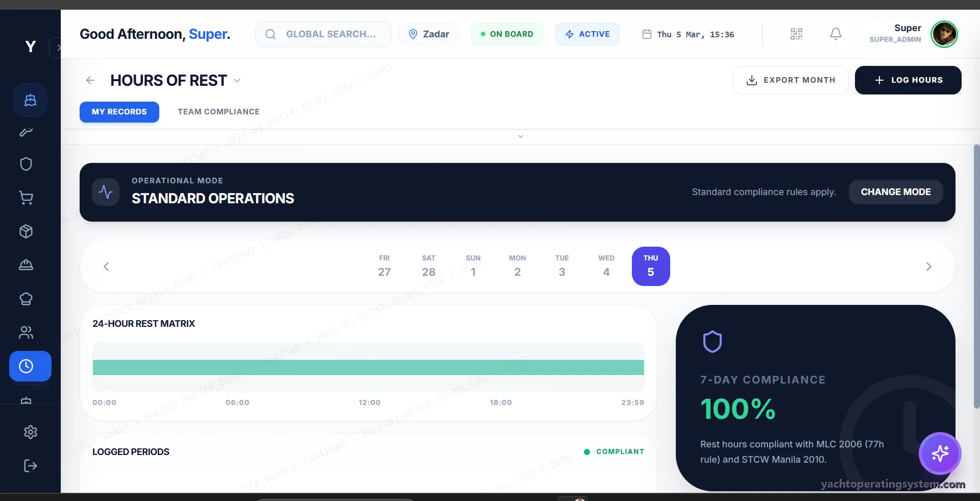Screen dimensions: 980x501
Task: Toggle the ACTIVE status badge
Action: click(587, 34)
